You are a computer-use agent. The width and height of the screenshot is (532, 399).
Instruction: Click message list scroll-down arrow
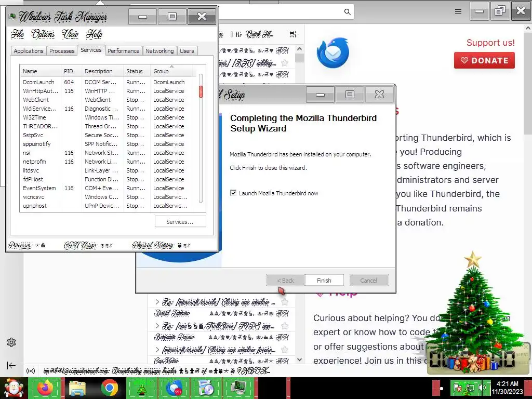point(299,360)
